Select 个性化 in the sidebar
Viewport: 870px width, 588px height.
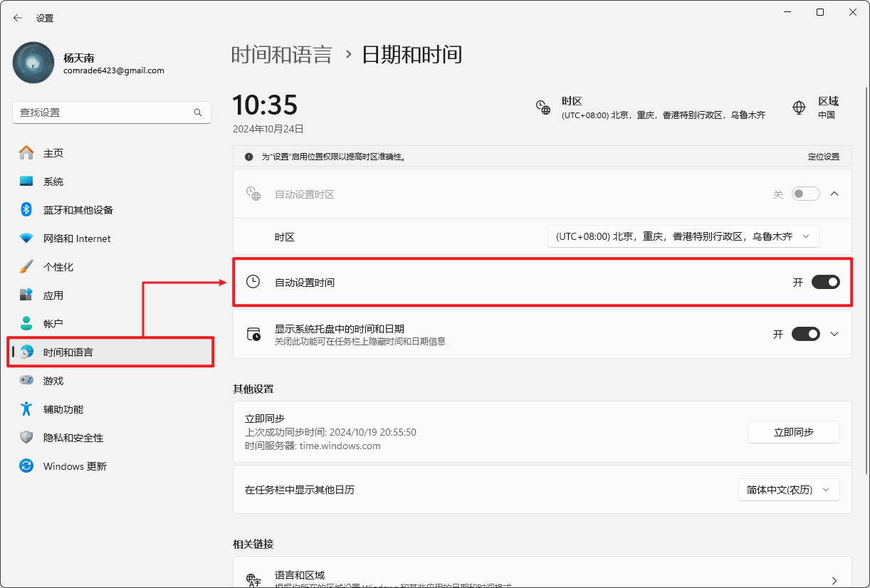(x=110, y=267)
